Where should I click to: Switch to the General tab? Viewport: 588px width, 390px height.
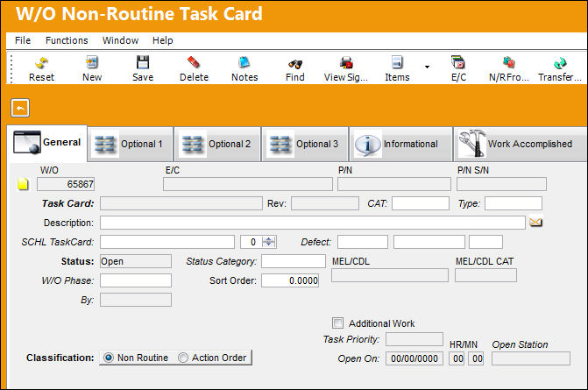[47, 143]
